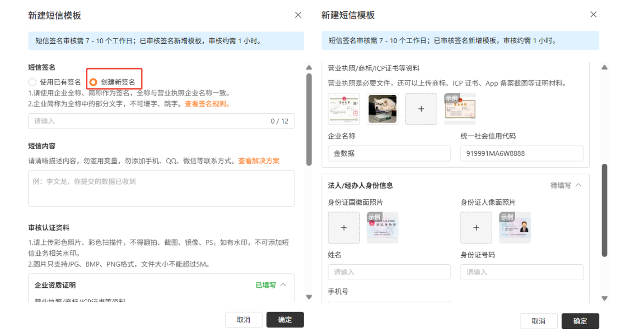Click 取消 in the right dialog
Image resolution: width=644 pixels, height=336 pixels.
click(538, 321)
